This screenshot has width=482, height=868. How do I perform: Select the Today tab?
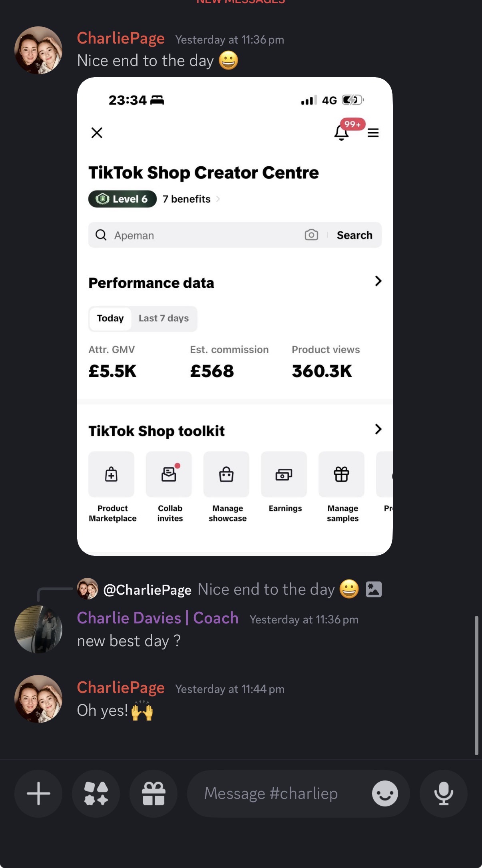click(x=110, y=319)
